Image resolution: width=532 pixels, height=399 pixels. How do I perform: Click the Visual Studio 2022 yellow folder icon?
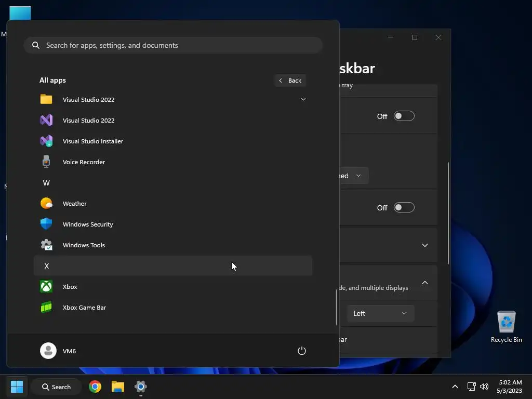(x=46, y=99)
